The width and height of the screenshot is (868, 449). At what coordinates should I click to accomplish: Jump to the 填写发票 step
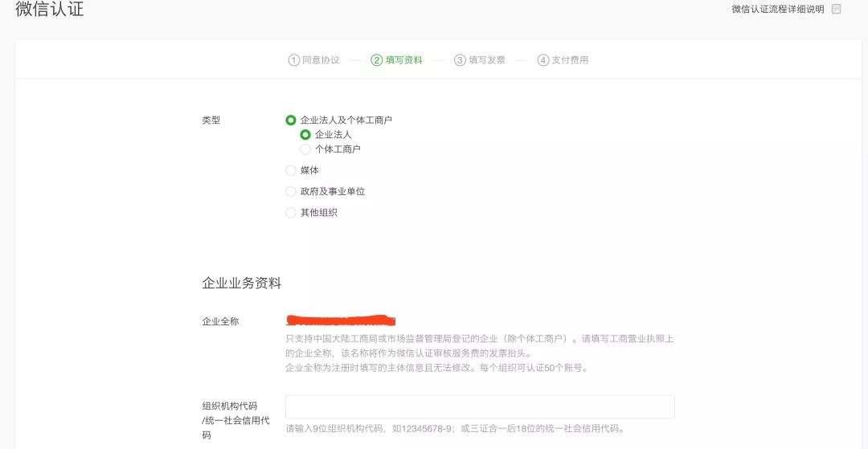[487, 60]
